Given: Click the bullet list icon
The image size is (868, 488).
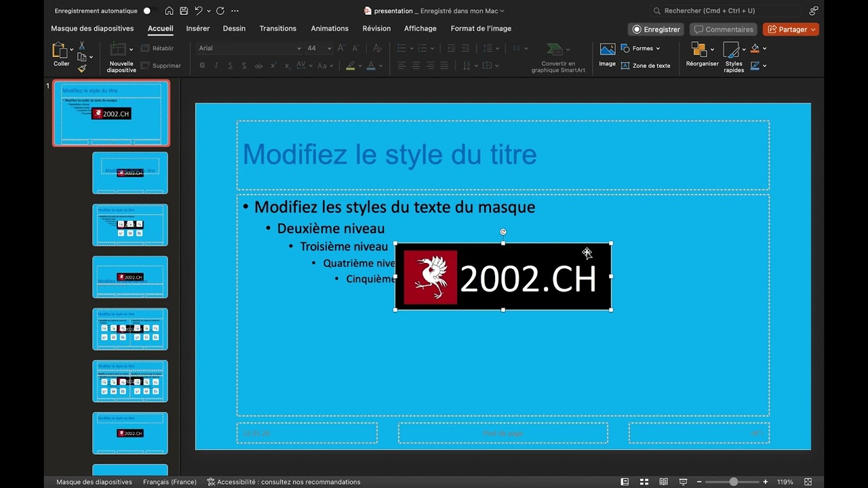Looking at the screenshot, I should click(x=401, y=48).
